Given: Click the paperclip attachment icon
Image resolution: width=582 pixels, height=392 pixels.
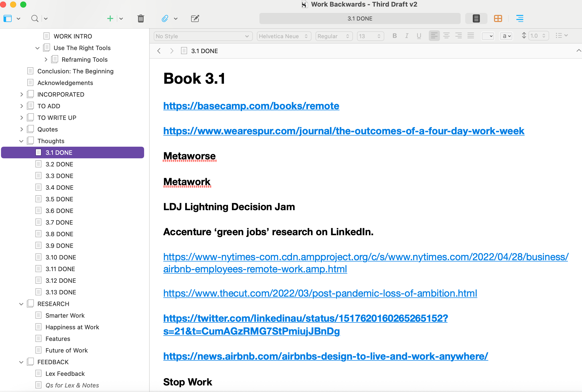Looking at the screenshot, I should point(165,18).
